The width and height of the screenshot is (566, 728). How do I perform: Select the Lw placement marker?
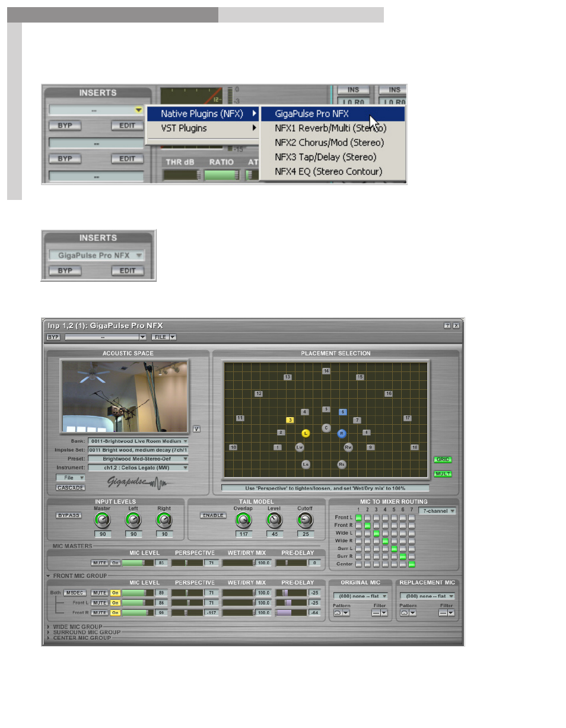click(x=300, y=447)
